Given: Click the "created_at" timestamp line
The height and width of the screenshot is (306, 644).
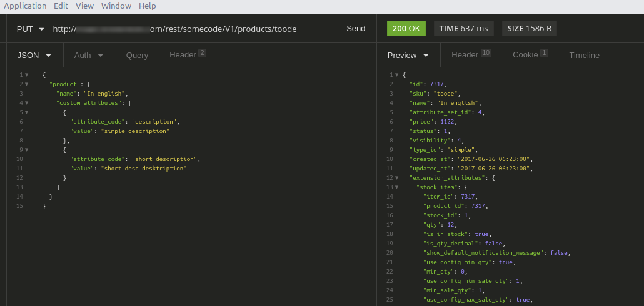Looking at the screenshot, I should pos(471,159).
